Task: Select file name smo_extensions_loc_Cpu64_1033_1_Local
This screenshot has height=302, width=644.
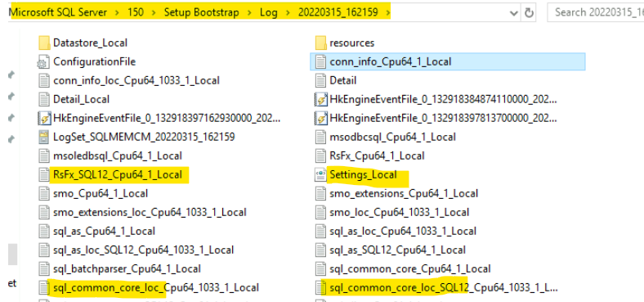Action: coord(150,212)
